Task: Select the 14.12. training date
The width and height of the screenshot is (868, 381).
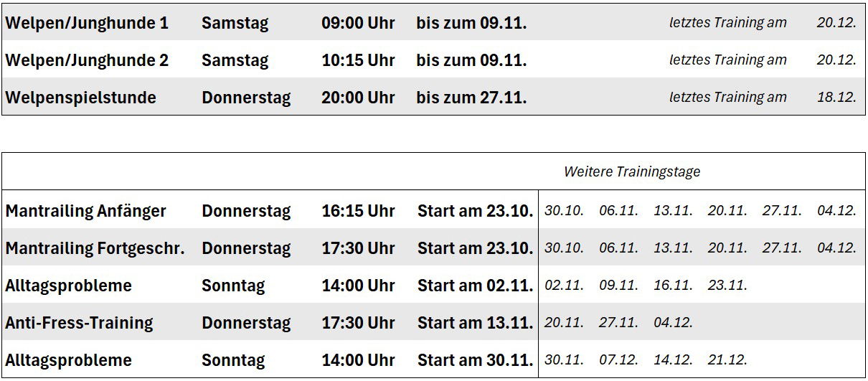Action: [x=673, y=360]
